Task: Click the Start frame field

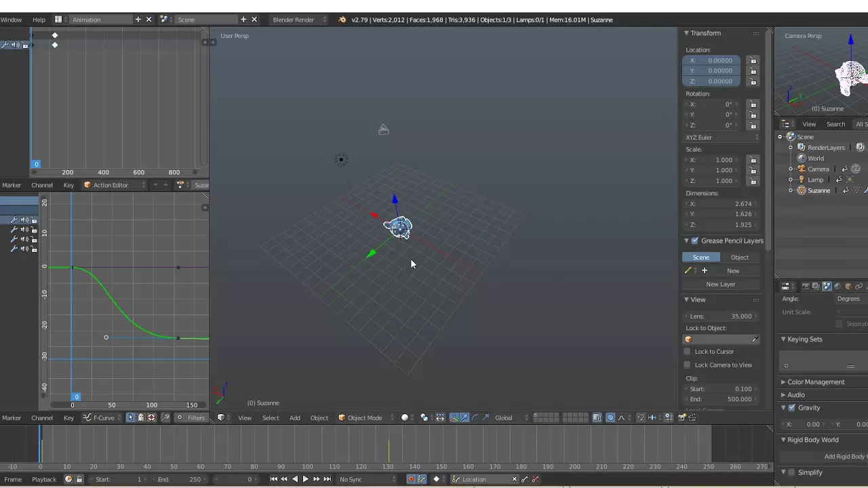Action: 119,479
